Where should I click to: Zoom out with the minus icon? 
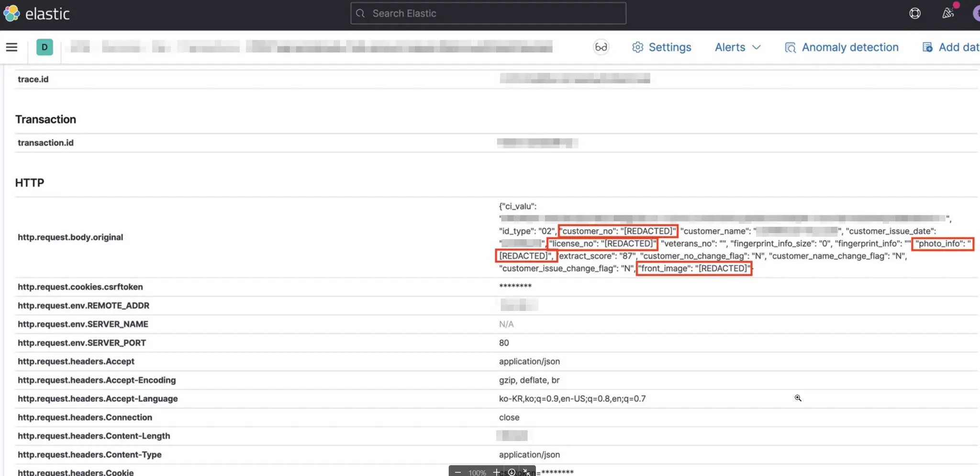[458, 472]
